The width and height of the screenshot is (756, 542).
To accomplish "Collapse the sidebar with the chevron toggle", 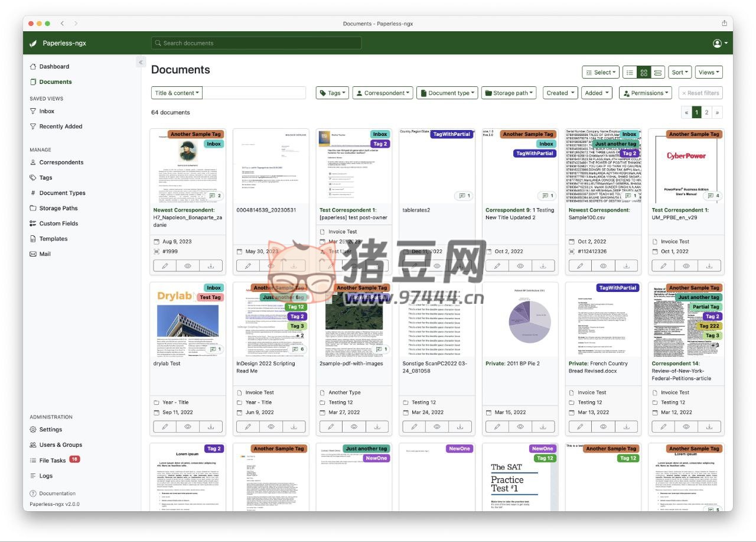I will [x=141, y=62].
